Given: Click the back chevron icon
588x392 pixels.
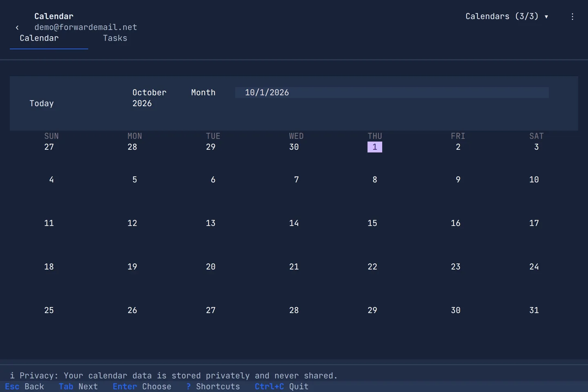Looking at the screenshot, I should pyautogui.click(x=17, y=27).
